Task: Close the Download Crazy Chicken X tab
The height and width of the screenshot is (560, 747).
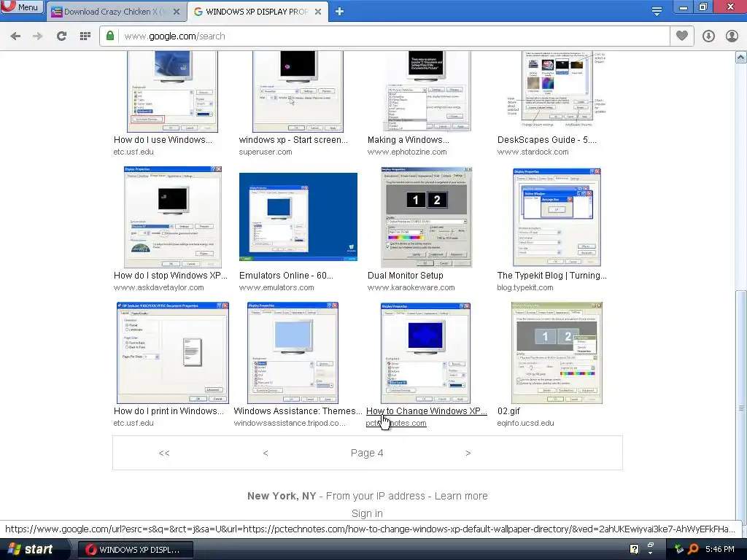Action: click(x=177, y=12)
